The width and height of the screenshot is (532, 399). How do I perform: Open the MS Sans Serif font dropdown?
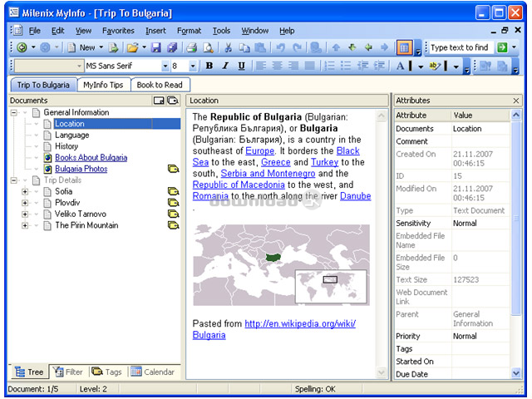click(165, 66)
